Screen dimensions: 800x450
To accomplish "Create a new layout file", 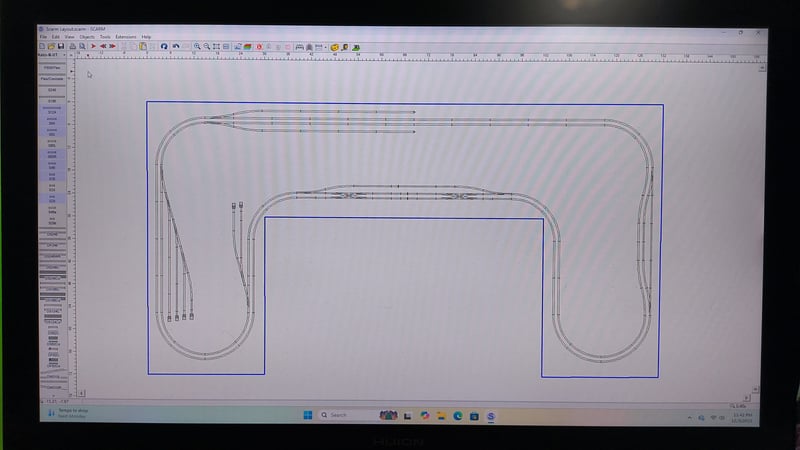I will tap(42, 46).
